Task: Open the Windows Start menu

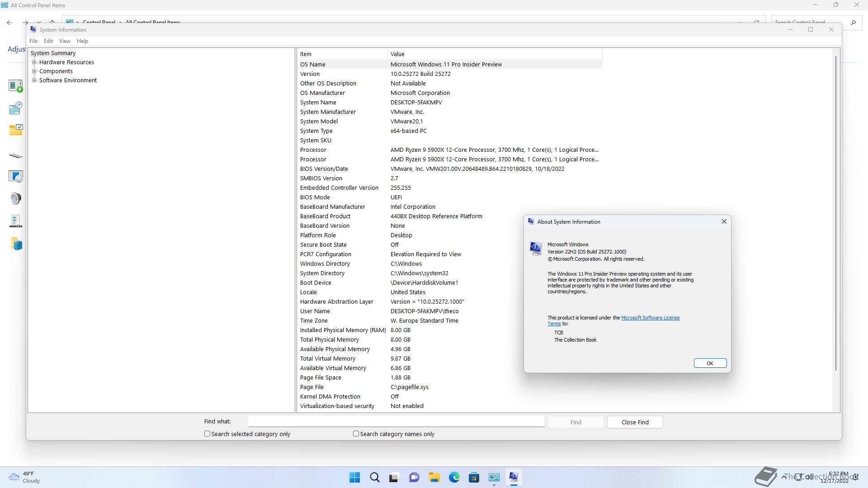Action: tap(355, 477)
